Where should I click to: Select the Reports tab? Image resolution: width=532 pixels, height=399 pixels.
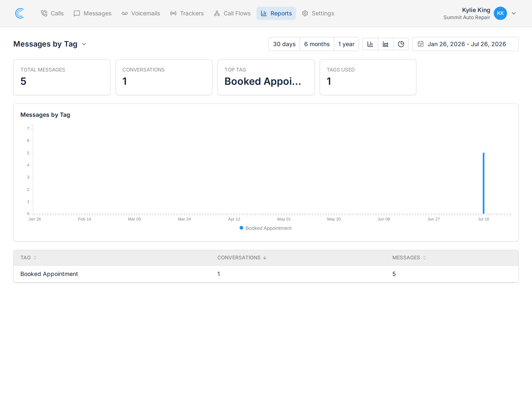276,13
